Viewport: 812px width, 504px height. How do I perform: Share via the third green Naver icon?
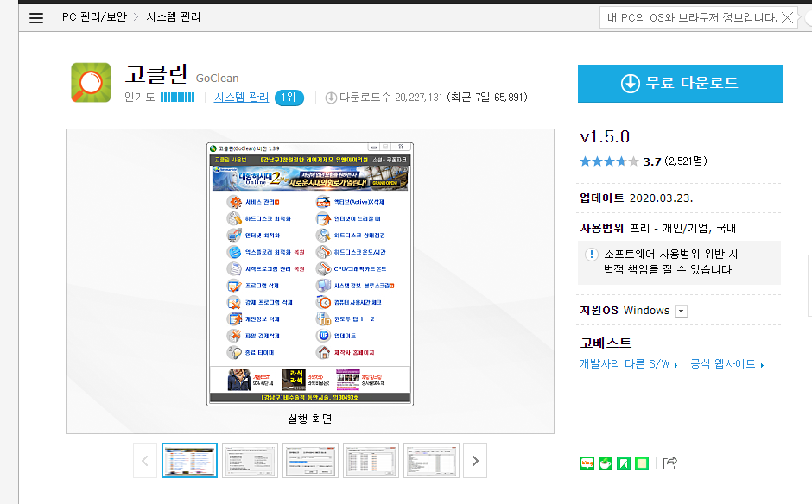pyautogui.click(x=624, y=463)
